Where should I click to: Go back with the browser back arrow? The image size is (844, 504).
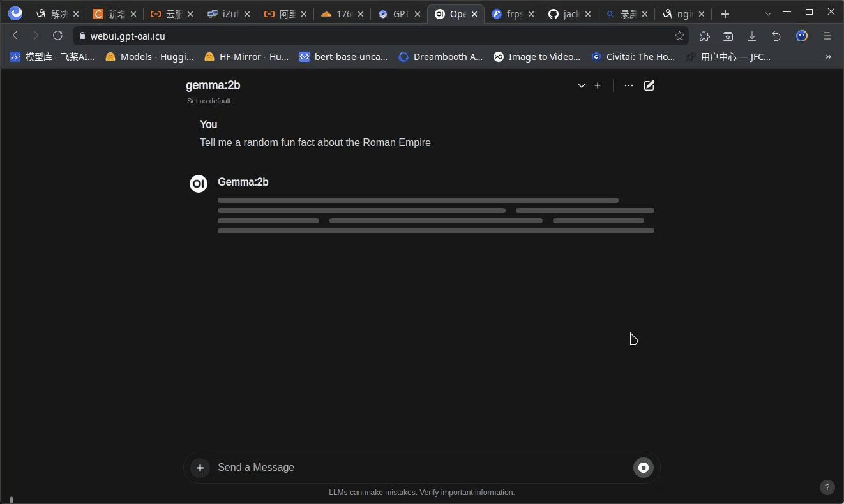[x=15, y=36]
